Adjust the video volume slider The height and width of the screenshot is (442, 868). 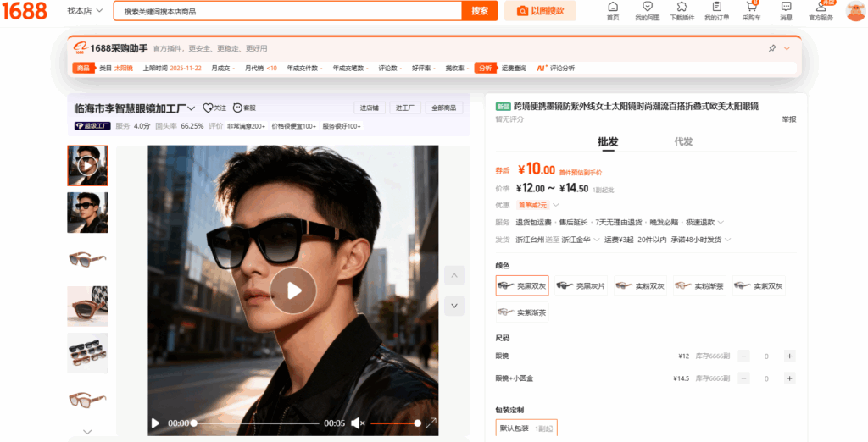[x=394, y=423]
